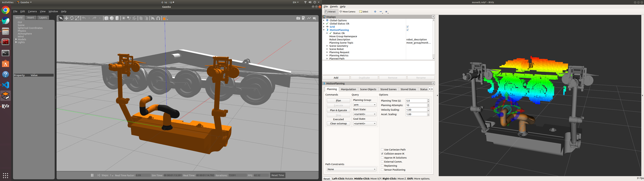Click the Plan button
Viewport: 644px width, 181px height.
coord(338,101)
